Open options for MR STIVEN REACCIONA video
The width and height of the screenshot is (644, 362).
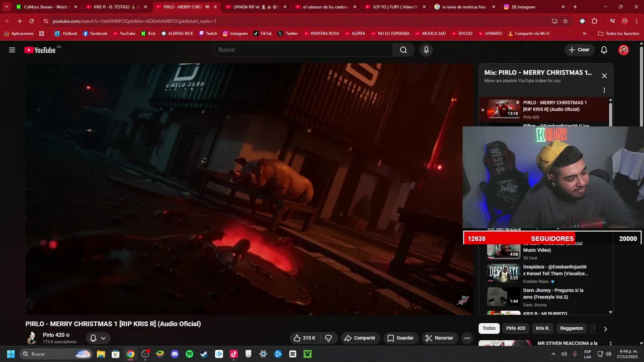pyautogui.click(x=611, y=344)
